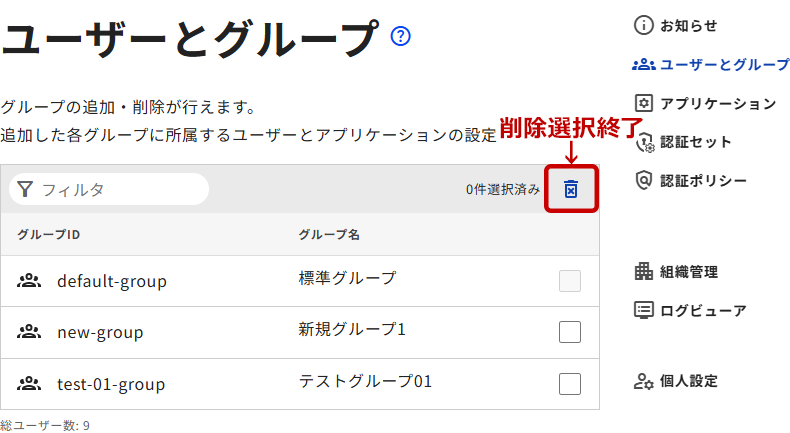Click the disabled default-group checkbox
The height and width of the screenshot is (433, 790).
click(x=570, y=281)
